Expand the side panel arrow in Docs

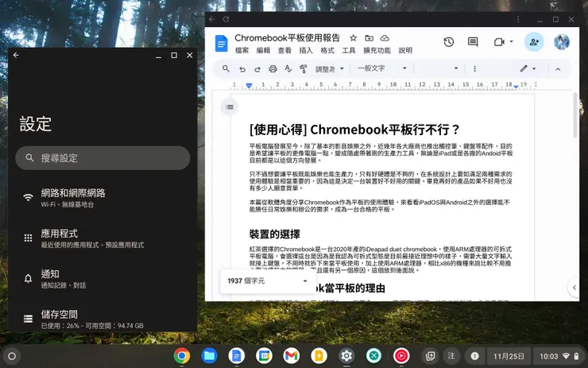(574, 288)
